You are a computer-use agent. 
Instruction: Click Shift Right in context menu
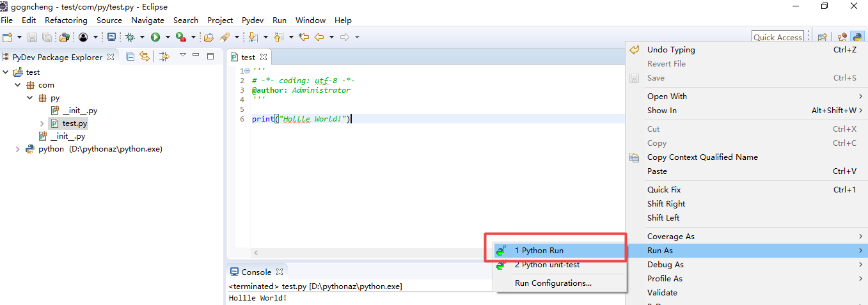coord(746,203)
